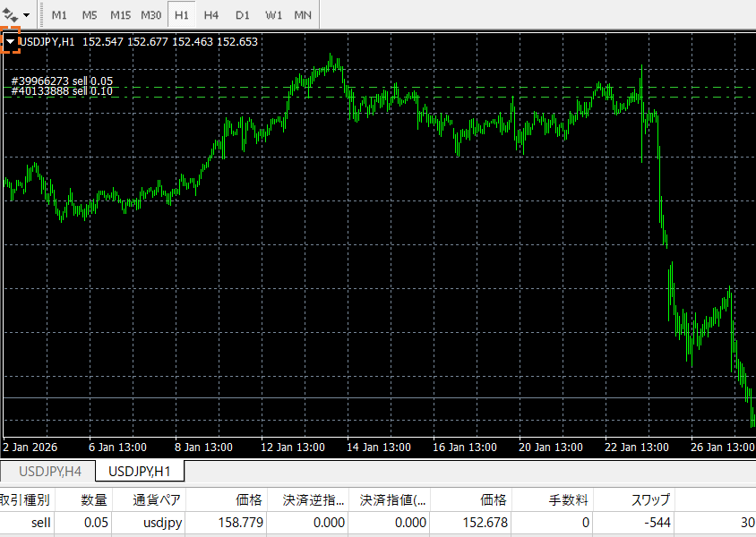Switch chart to H4 timeframe
Image resolution: width=756 pixels, height=537 pixels.
(x=210, y=14)
